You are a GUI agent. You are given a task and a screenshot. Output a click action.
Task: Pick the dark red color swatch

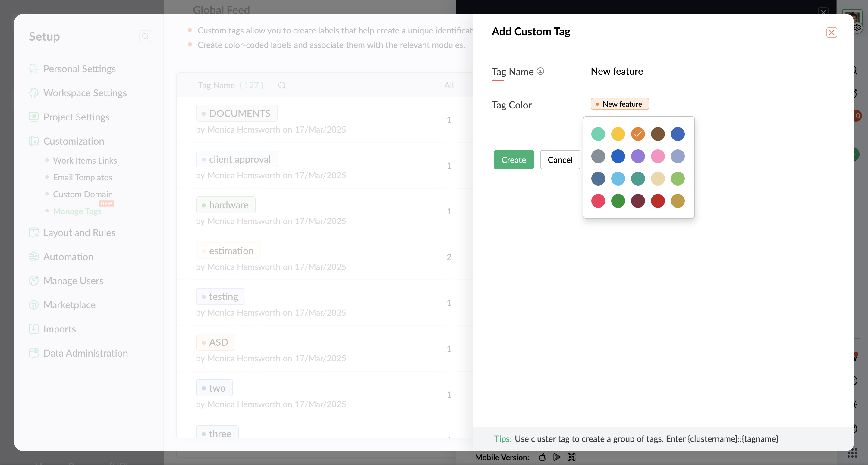[657, 201]
